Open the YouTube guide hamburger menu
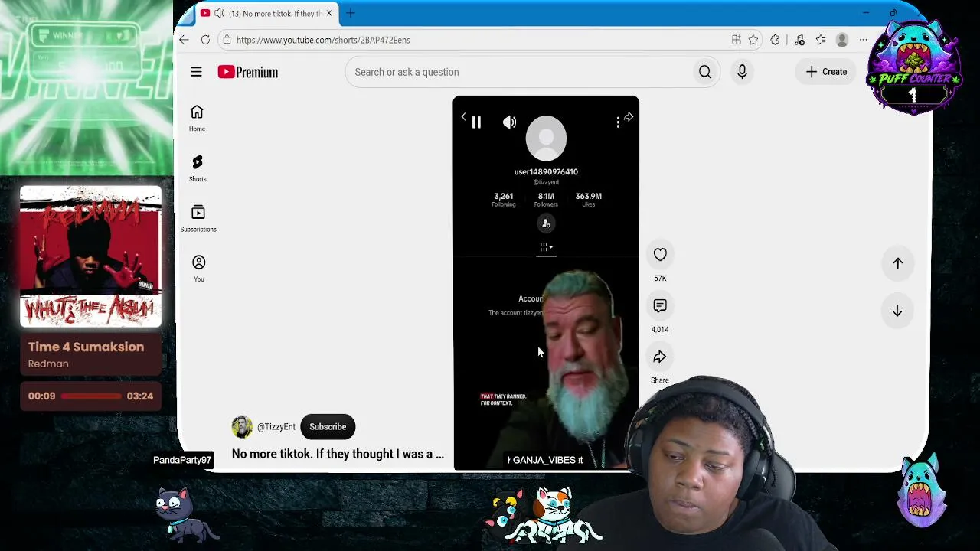Screen dimensions: 980x551 196,72
